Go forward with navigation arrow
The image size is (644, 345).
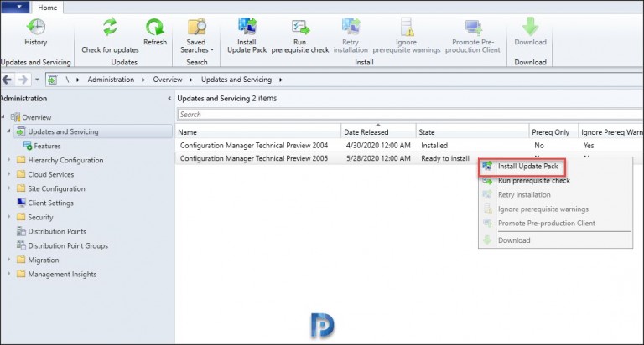pyautogui.click(x=23, y=80)
